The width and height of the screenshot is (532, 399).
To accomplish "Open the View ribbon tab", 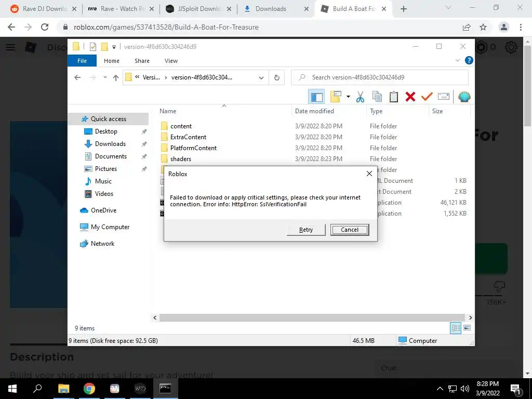I will [x=171, y=61].
